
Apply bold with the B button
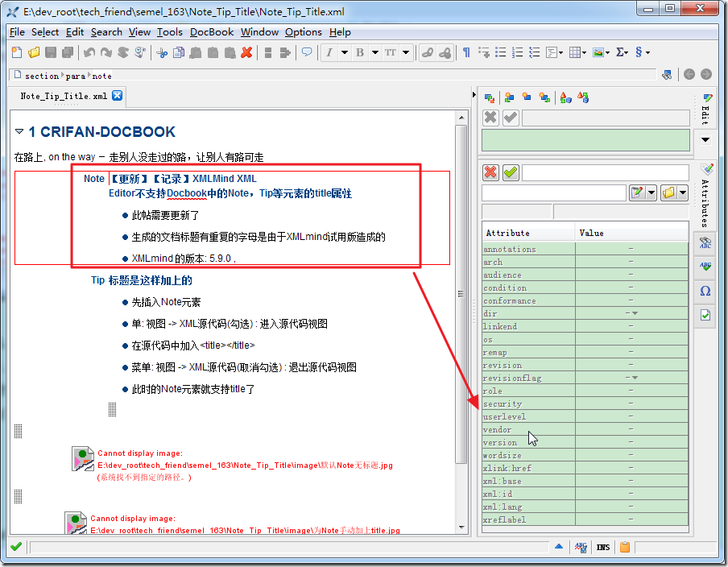coord(360,52)
